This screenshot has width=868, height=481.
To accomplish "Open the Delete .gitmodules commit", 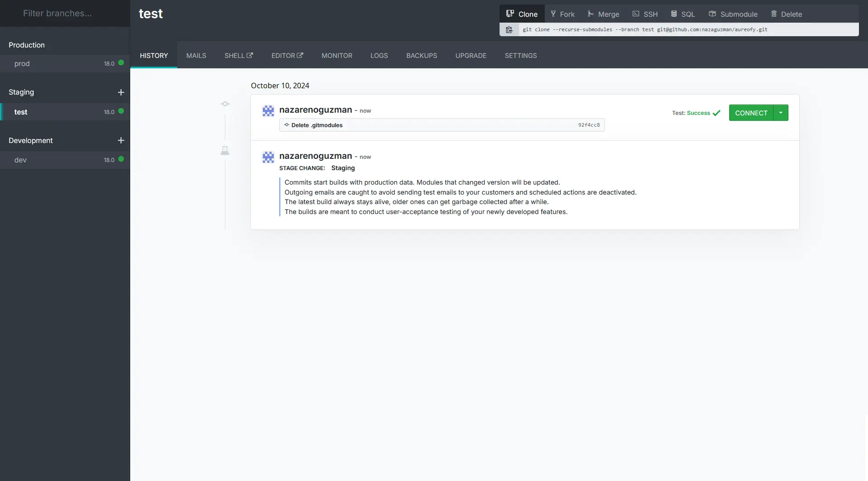I will [x=442, y=125].
